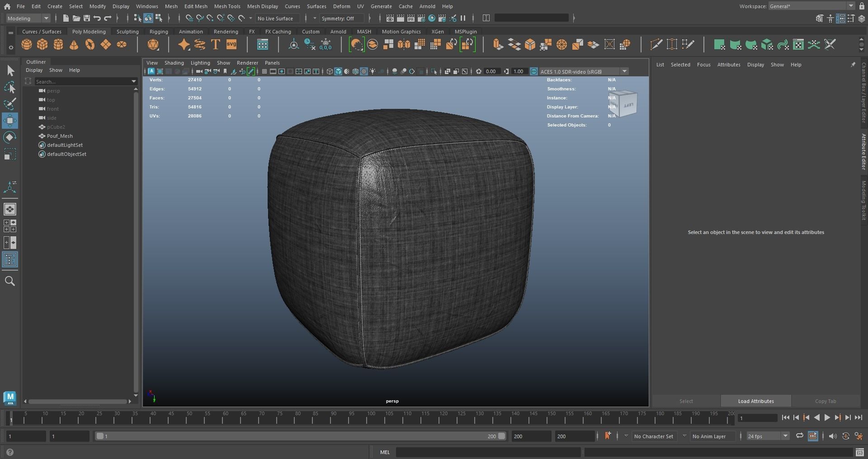
Task: Click the redo icon
Action: click(x=108, y=19)
